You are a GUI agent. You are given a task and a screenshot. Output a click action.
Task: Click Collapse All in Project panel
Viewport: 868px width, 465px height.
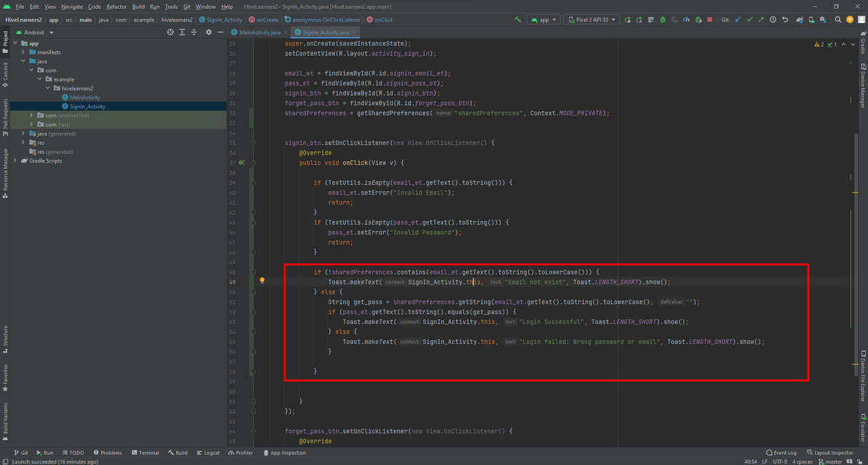pos(194,32)
